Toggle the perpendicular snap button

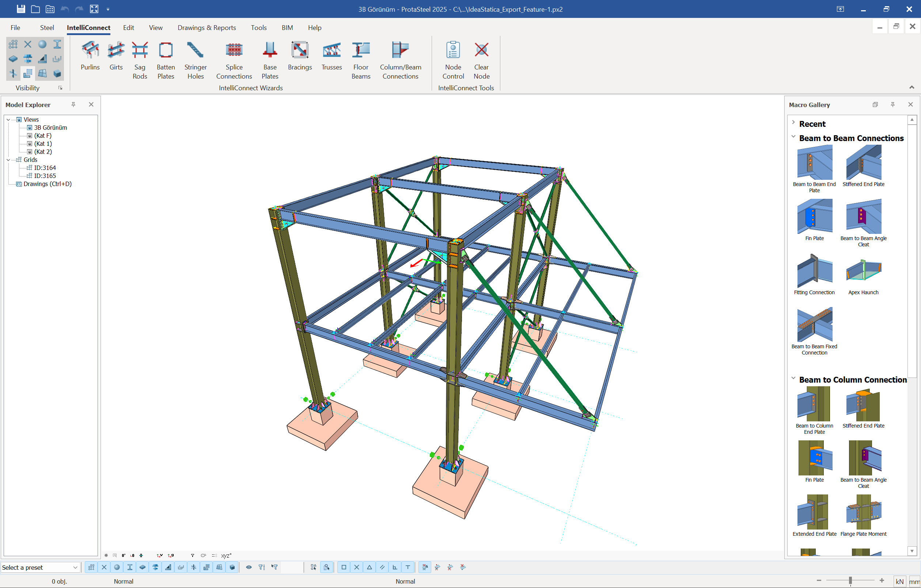tap(395, 567)
